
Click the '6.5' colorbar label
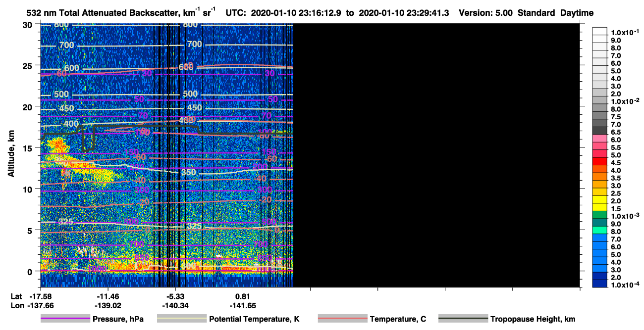616,132
